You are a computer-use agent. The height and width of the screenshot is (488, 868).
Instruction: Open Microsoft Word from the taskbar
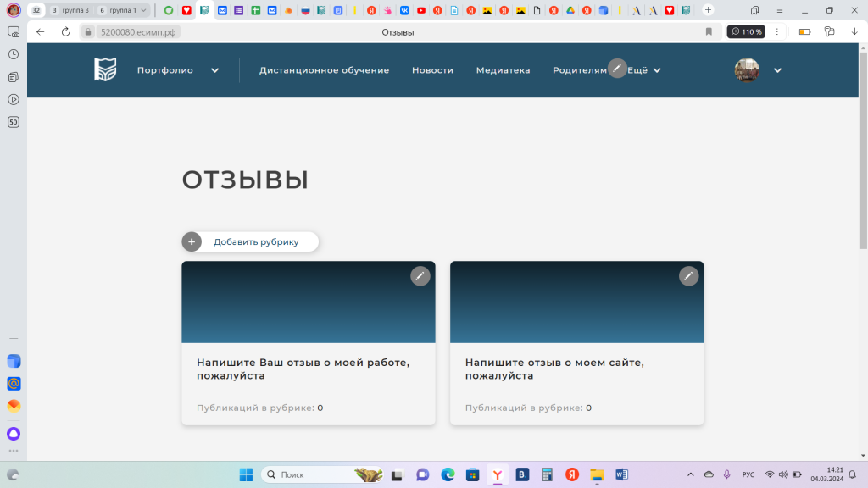click(621, 474)
